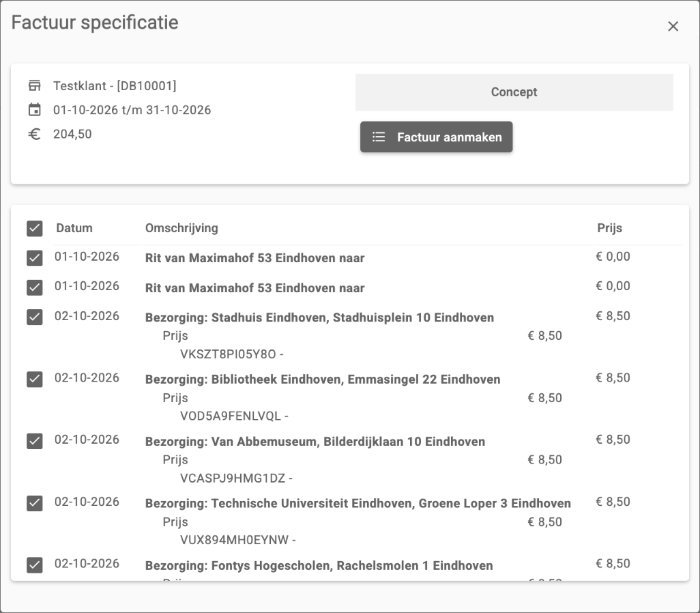Click the list icon in Factuur aanmaken
The height and width of the screenshot is (613, 700).
pyautogui.click(x=379, y=137)
